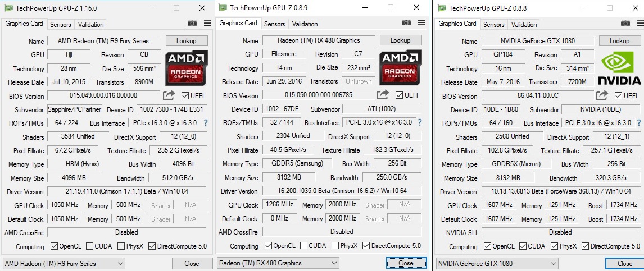Click subvendor field Sapphire/PCPartner

[74, 109]
